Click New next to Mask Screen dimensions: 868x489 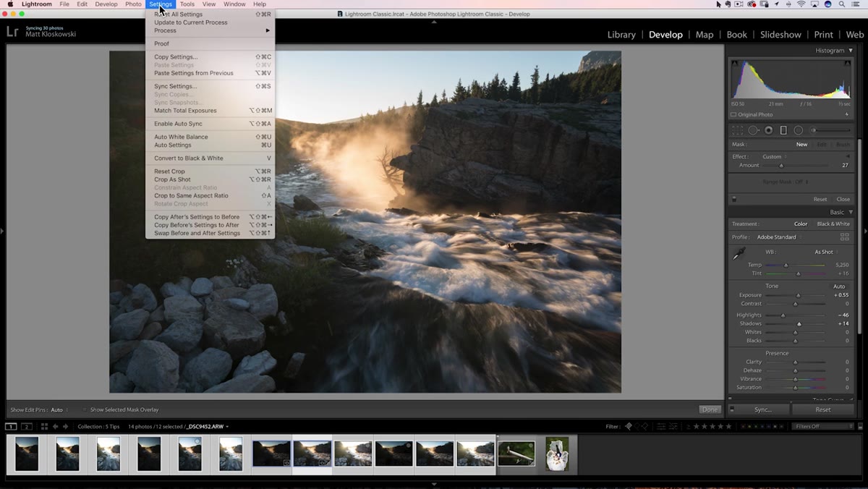801,145
